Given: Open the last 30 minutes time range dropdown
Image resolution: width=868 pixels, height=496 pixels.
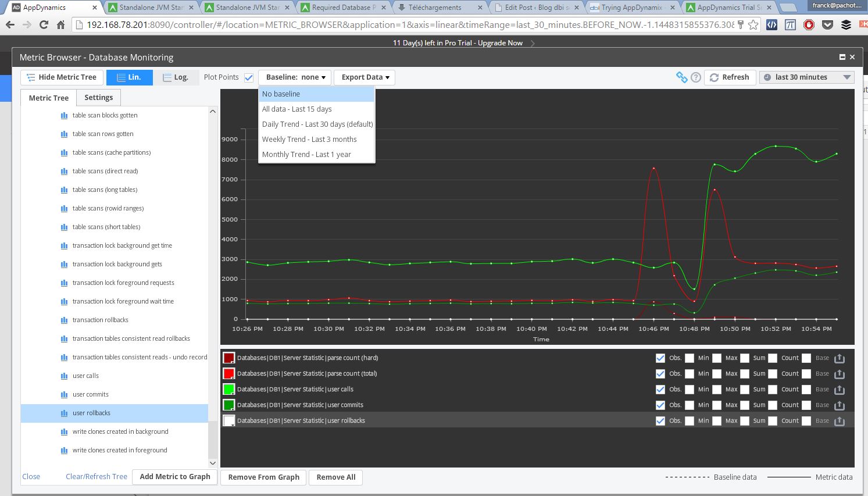Looking at the screenshot, I should tap(806, 77).
